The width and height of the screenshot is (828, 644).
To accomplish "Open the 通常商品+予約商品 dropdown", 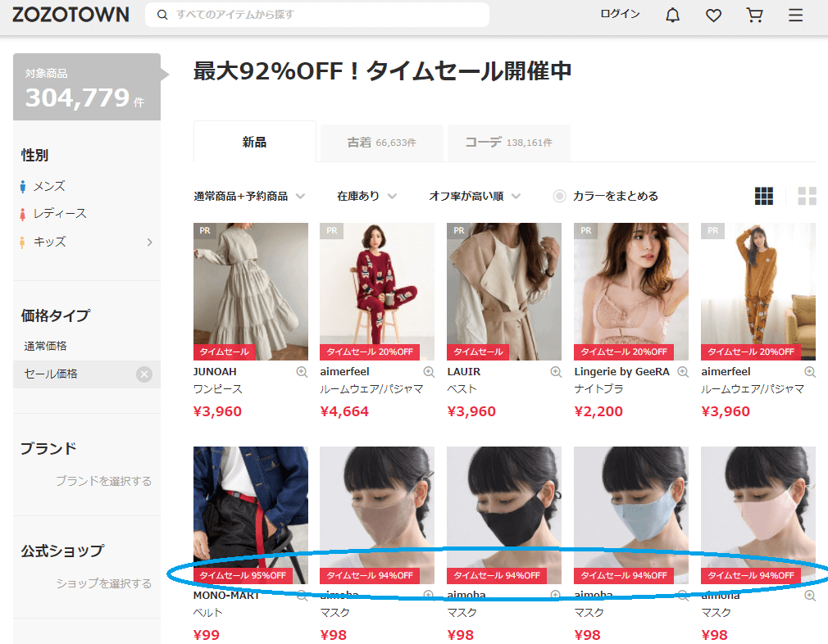I will point(249,197).
